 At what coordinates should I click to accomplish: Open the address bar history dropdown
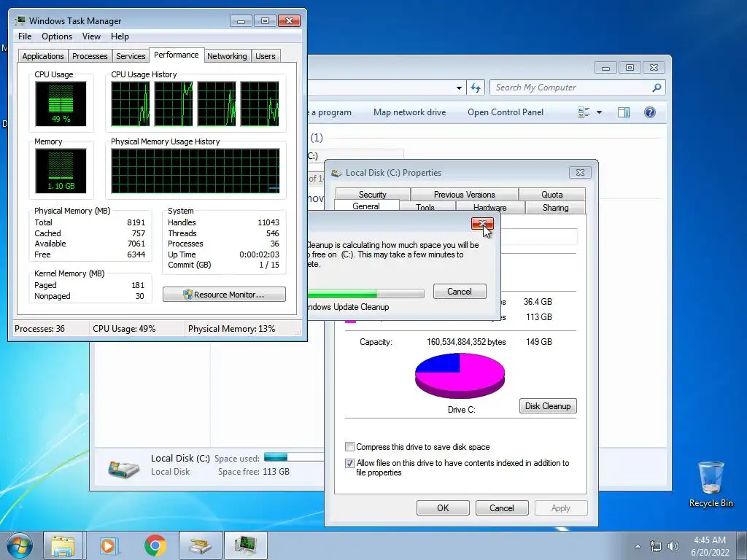point(459,88)
